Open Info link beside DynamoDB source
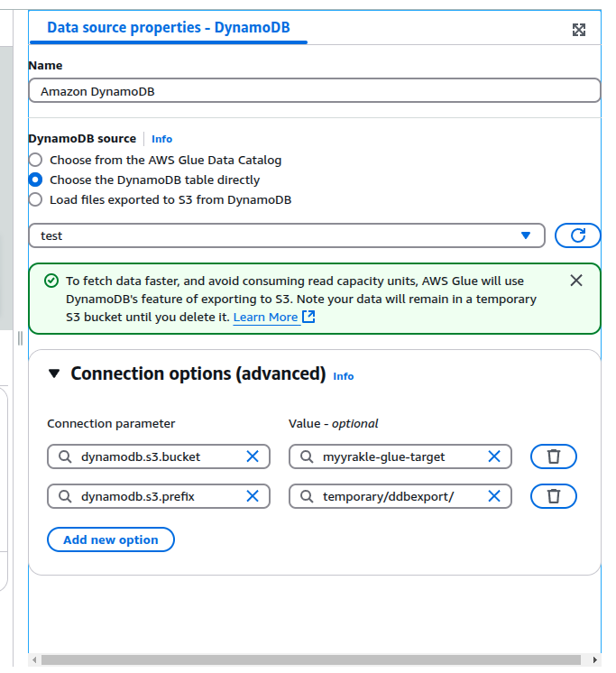 (x=161, y=139)
